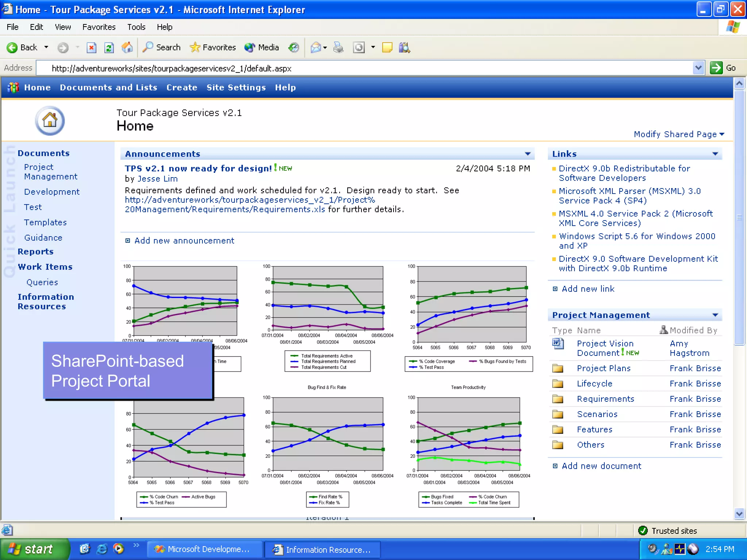This screenshot has width=747, height=560.
Task: Click the folder icon beside Project Plans
Action: tap(557, 368)
